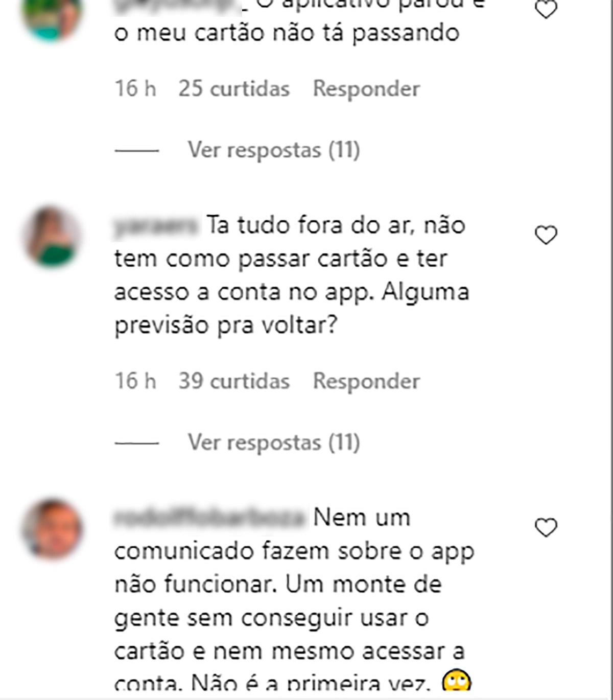Open blurred username before "Ta tudo fora"
The width and height of the screenshot is (613, 700).
click(x=156, y=226)
